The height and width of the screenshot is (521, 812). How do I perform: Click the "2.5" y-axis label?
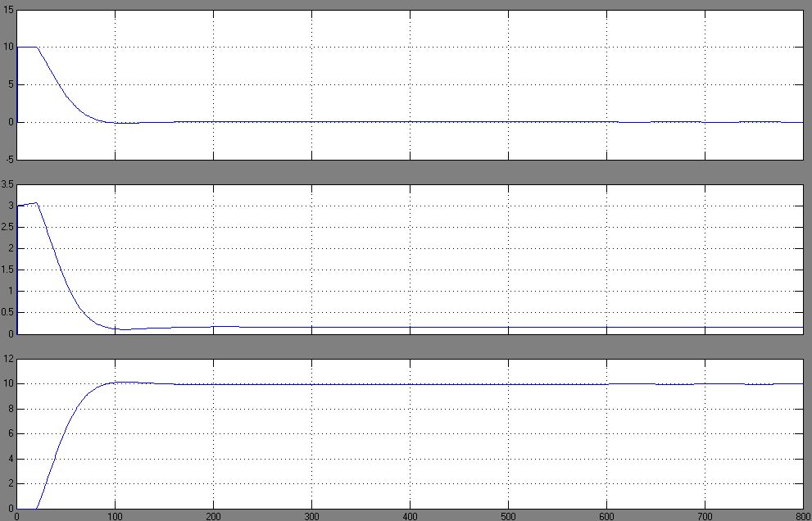7,228
